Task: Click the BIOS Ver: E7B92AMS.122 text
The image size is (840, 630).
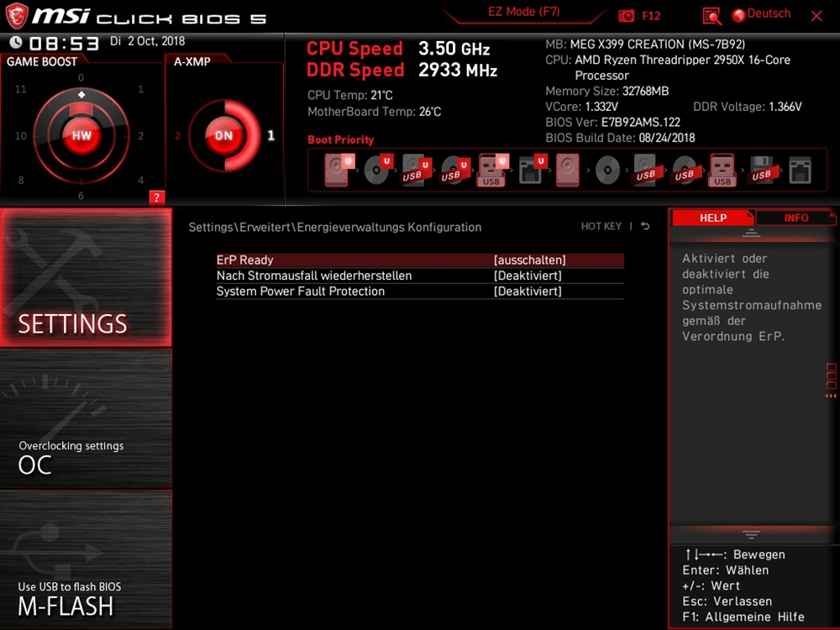Action: click(613, 122)
